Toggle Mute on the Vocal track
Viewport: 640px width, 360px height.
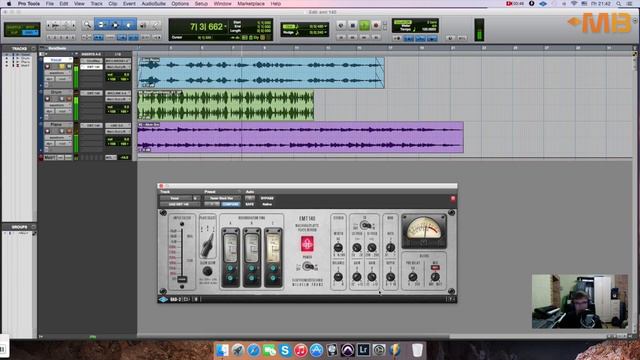pyautogui.click(x=69, y=66)
